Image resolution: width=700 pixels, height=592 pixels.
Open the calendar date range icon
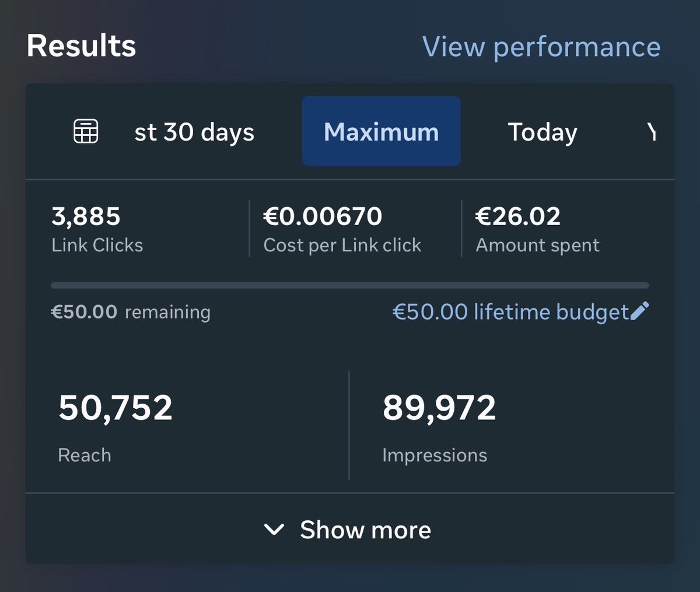click(x=86, y=131)
